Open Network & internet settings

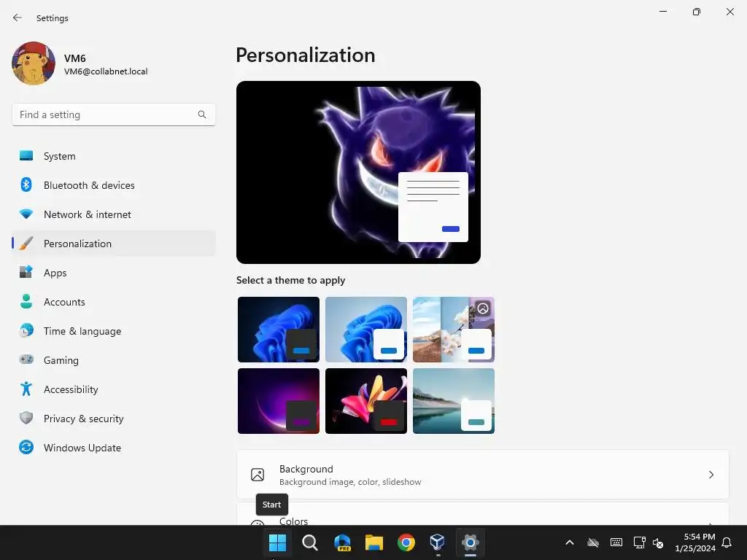coord(113,214)
